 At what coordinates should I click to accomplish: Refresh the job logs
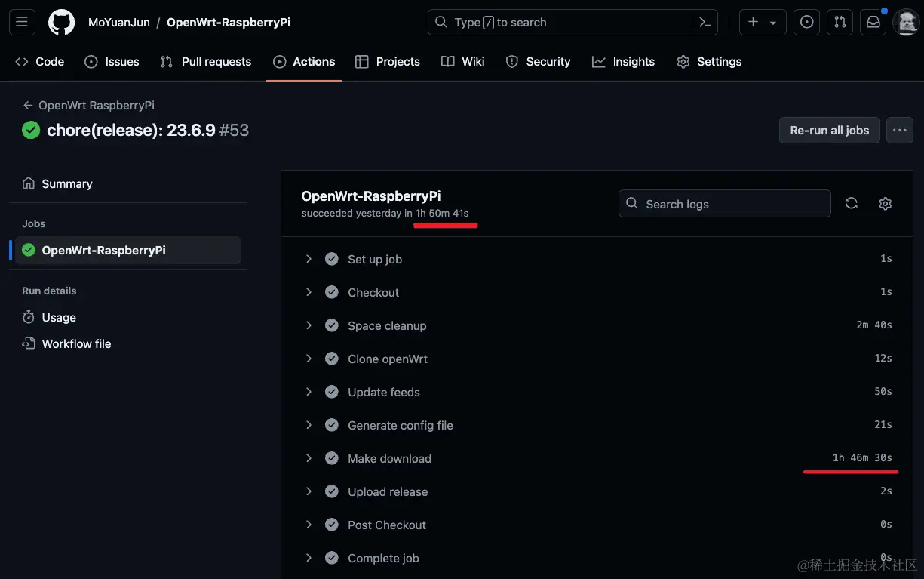(852, 203)
